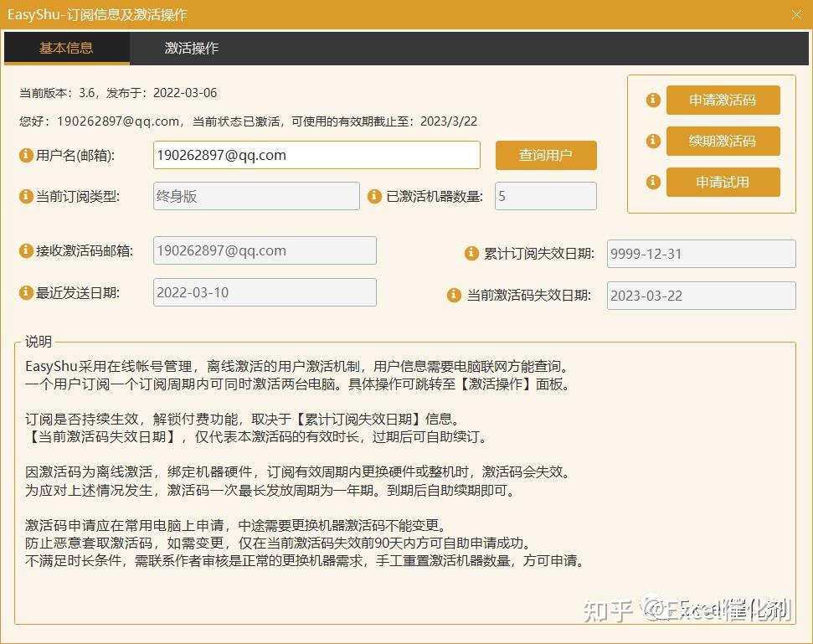Click the 累计订阅失效日期 field showing 9999-12-31
The height and width of the screenshot is (644, 813).
click(x=701, y=254)
